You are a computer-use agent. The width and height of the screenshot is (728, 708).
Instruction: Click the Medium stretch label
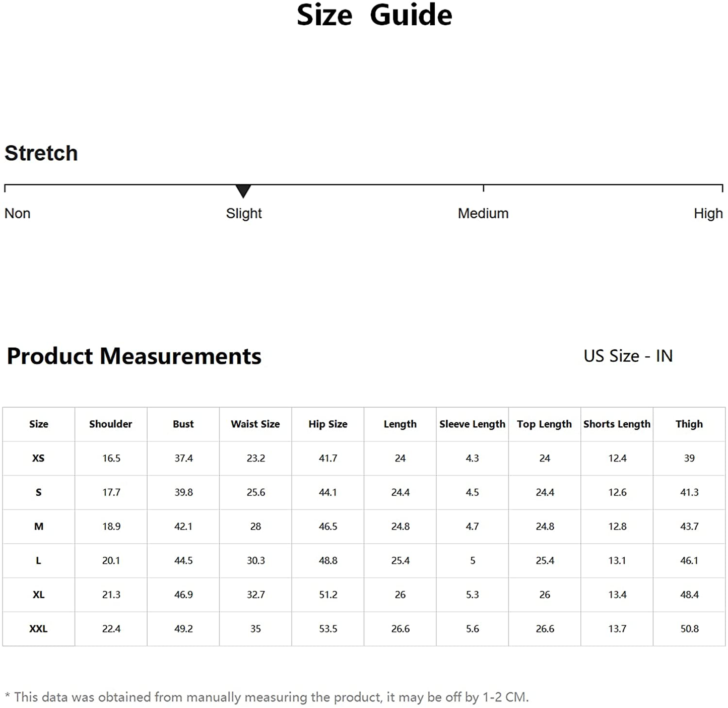pyautogui.click(x=483, y=214)
